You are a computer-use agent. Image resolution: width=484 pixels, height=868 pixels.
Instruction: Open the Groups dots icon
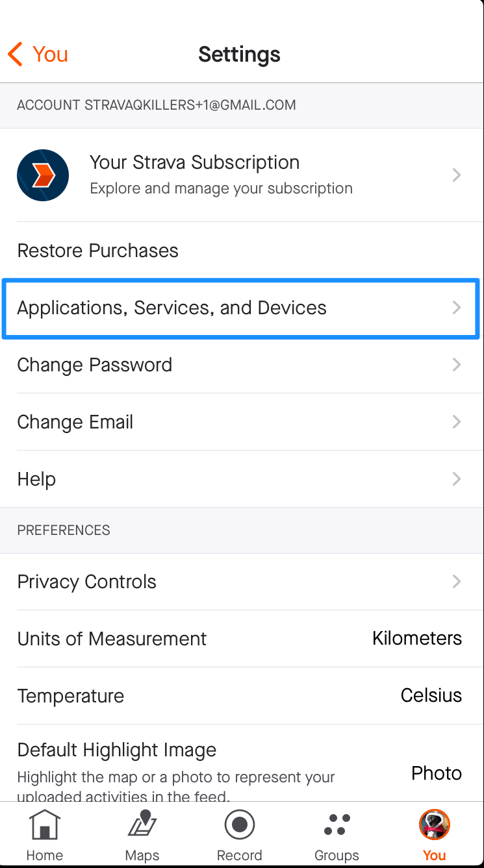337,826
